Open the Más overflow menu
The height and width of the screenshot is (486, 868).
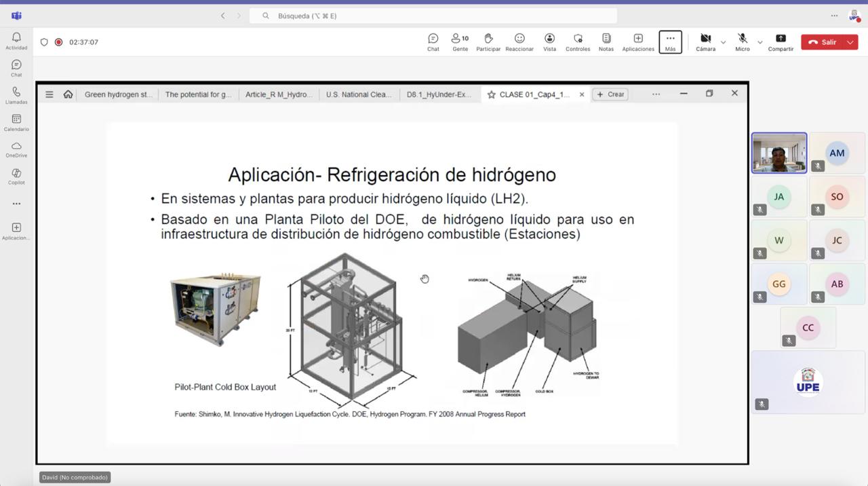(669, 41)
